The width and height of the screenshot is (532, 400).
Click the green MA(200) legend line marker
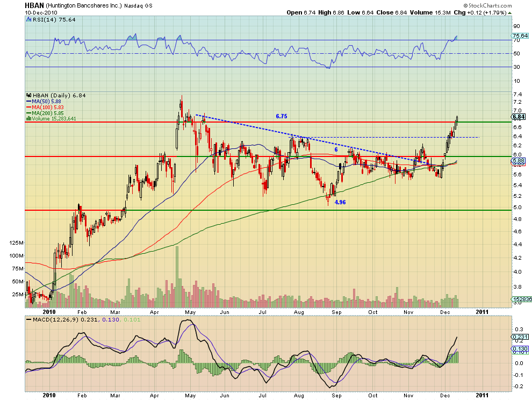point(29,113)
